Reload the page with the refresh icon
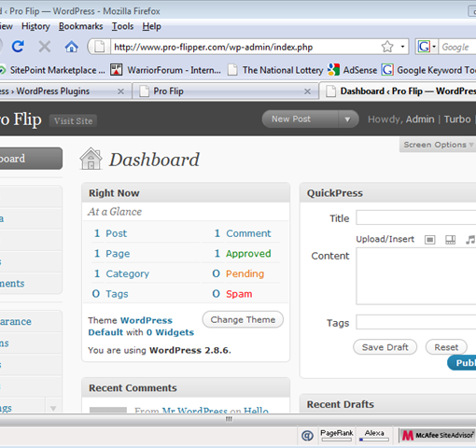This screenshot has height=448, width=476. (x=18, y=47)
